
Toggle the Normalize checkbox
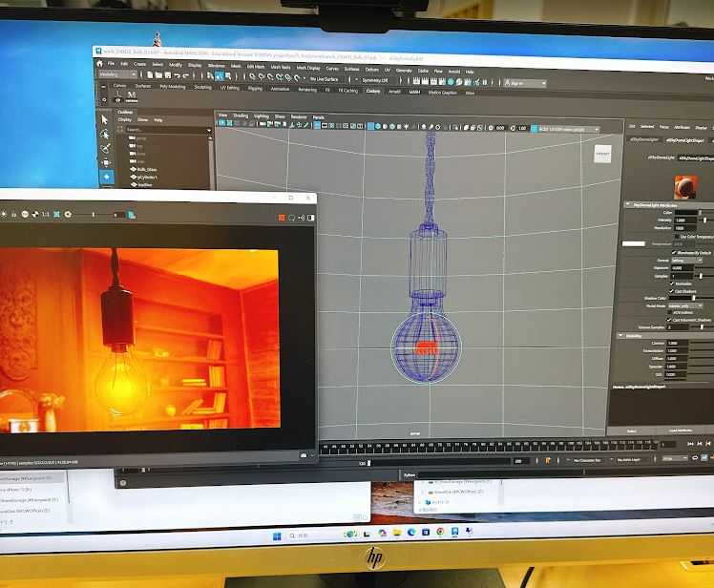click(671, 283)
